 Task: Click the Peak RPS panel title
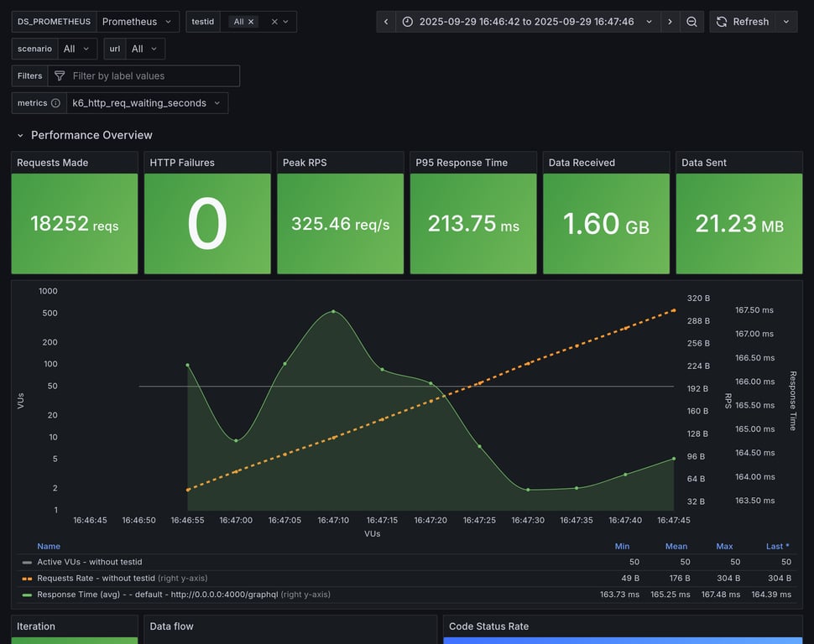[305, 163]
